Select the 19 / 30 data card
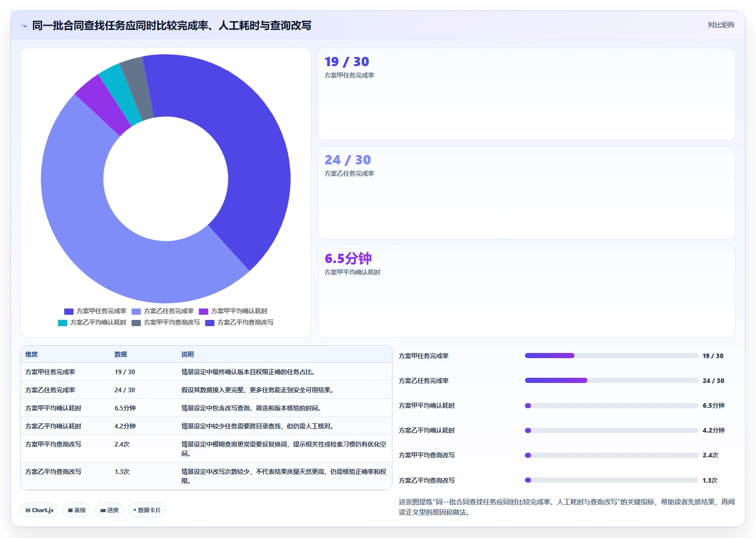The height and width of the screenshot is (538, 756). (x=526, y=94)
